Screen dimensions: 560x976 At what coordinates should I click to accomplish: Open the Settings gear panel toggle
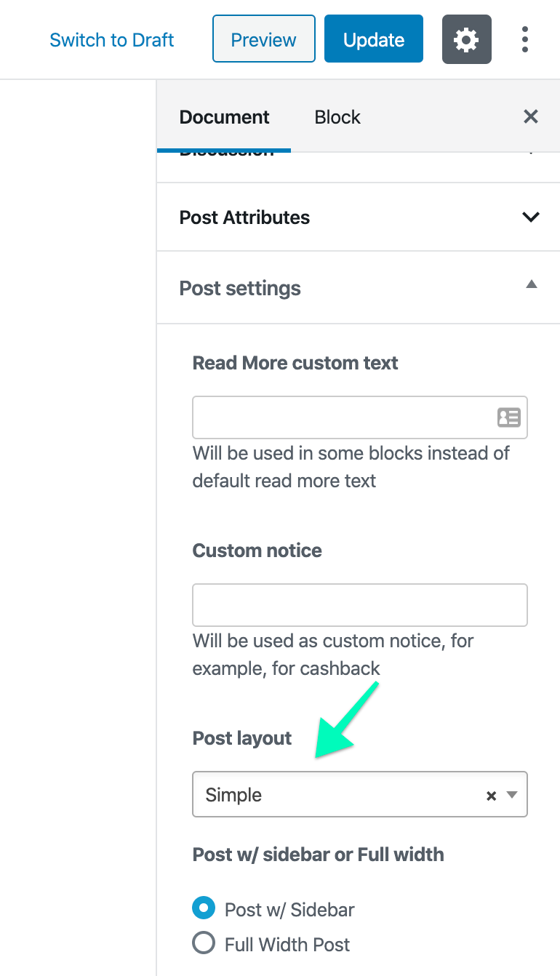[466, 39]
